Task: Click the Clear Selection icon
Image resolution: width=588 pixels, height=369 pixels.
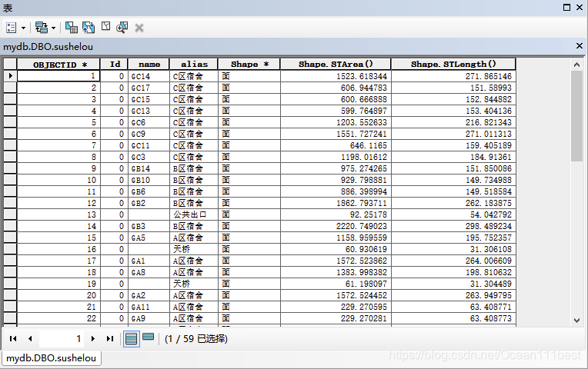Action: pyautogui.click(x=105, y=27)
